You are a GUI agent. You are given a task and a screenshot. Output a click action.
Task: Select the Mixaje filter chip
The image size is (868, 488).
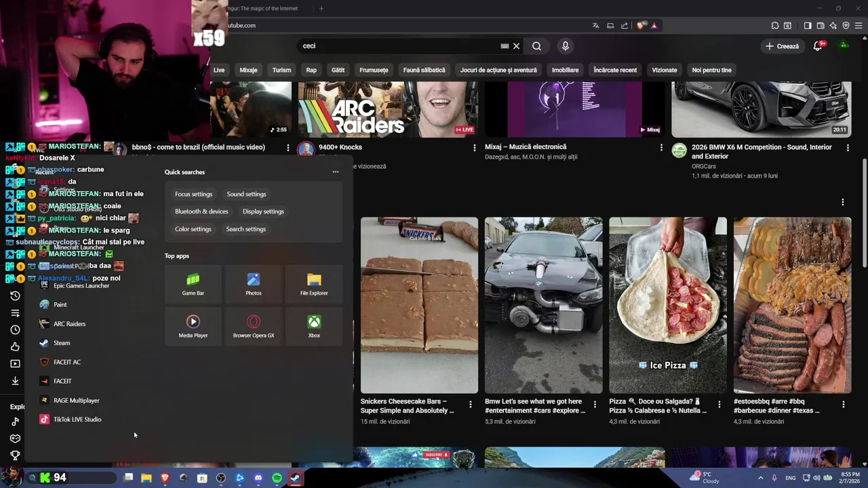248,70
